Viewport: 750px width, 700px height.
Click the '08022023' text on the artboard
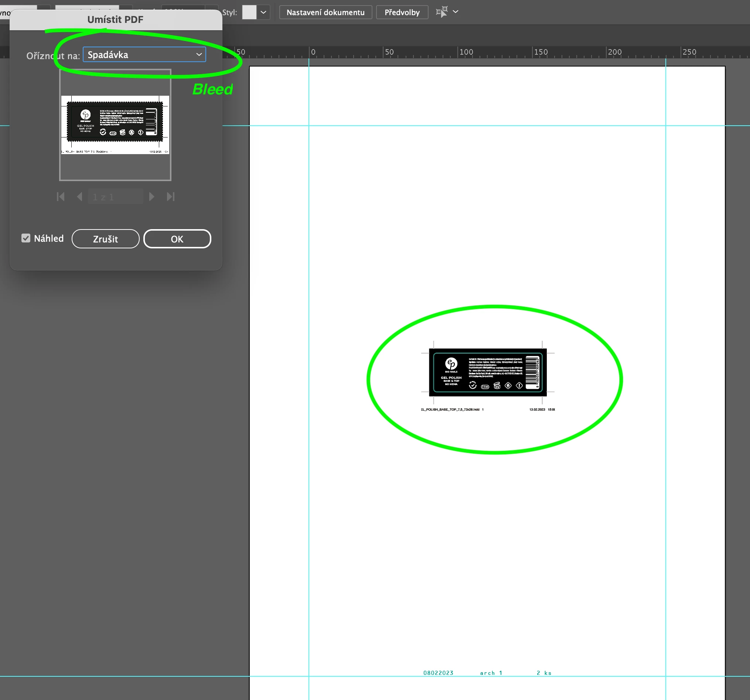[x=438, y=673]
